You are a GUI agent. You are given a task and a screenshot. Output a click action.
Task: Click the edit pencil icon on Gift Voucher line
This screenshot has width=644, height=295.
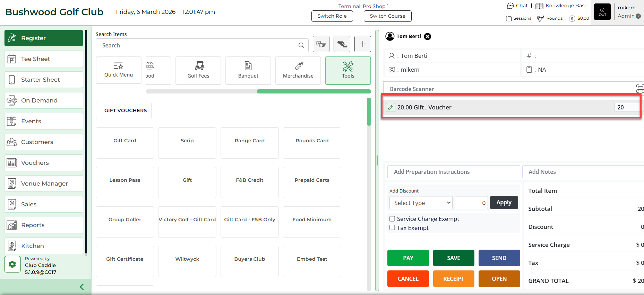click(390, 107)
